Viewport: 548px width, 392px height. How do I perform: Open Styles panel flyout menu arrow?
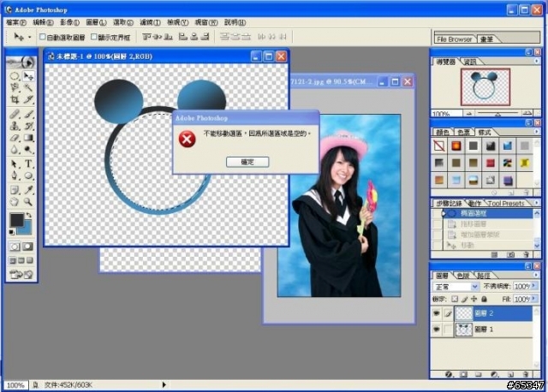(x=537, y=131)
